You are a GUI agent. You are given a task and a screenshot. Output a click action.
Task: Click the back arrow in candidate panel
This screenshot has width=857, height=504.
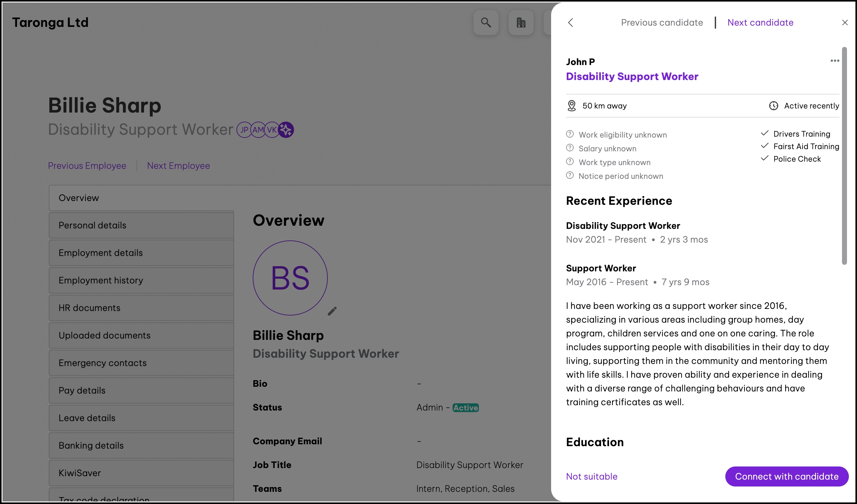coord(570,23)
